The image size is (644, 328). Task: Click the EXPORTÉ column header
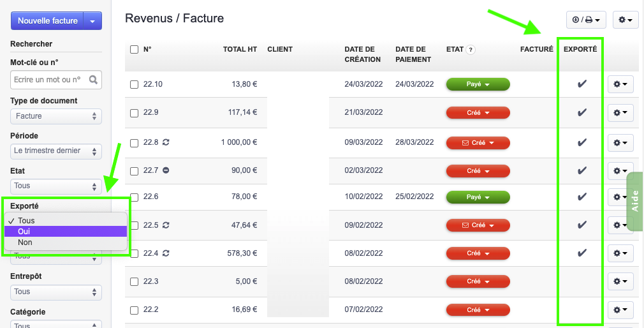(580, 49)
